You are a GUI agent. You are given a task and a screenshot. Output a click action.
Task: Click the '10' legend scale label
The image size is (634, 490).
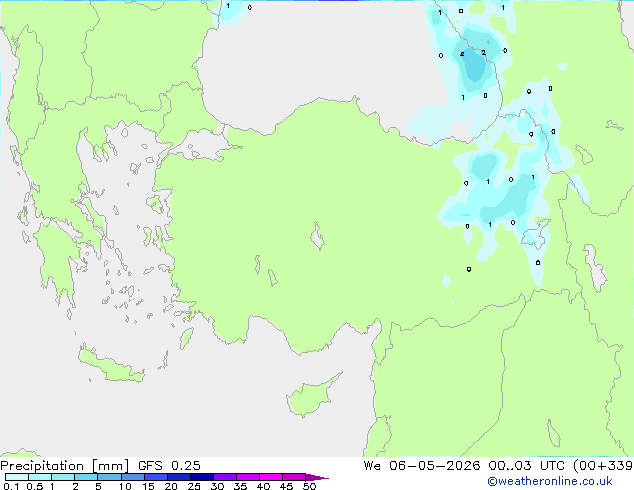tap(125, 486)
